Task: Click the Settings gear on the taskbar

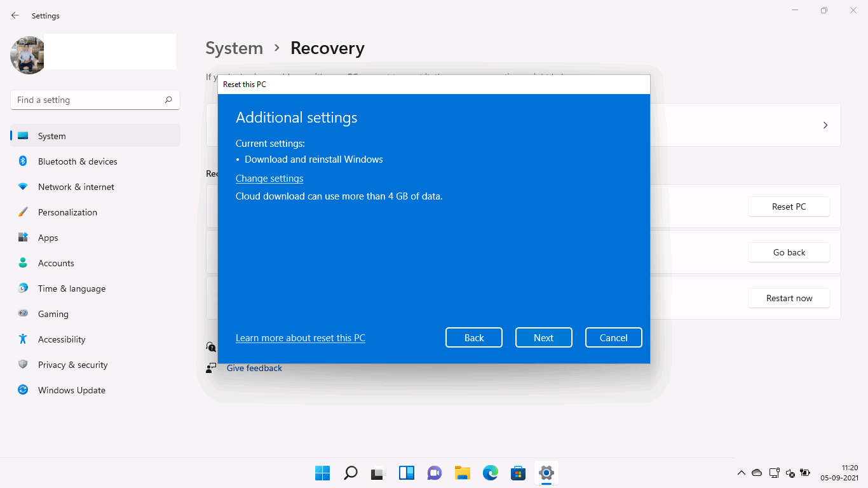Action: [546, 473]
